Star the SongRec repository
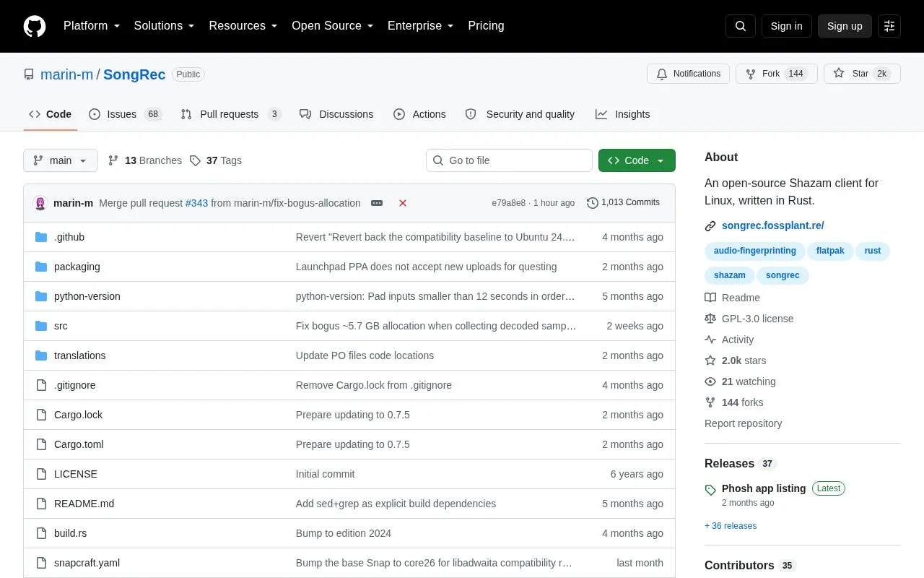Screen dimensions: 924x578 pyautogui.click(x=862, y=74)
